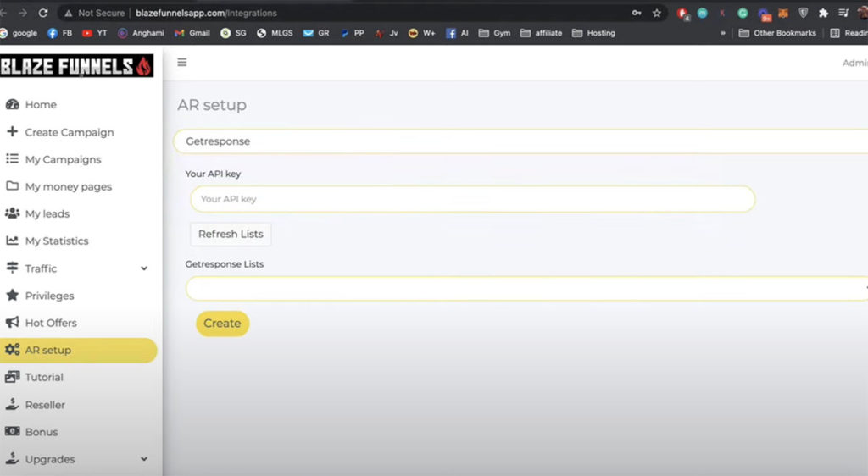Open the browser extensions puzzle icon

823,13
